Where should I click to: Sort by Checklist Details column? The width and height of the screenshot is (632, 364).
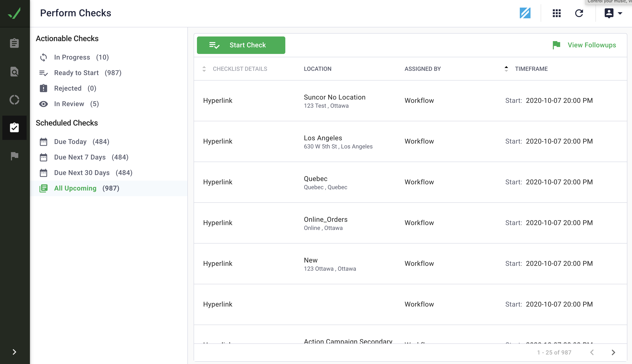pyautogui.click(x=204, y=69)
